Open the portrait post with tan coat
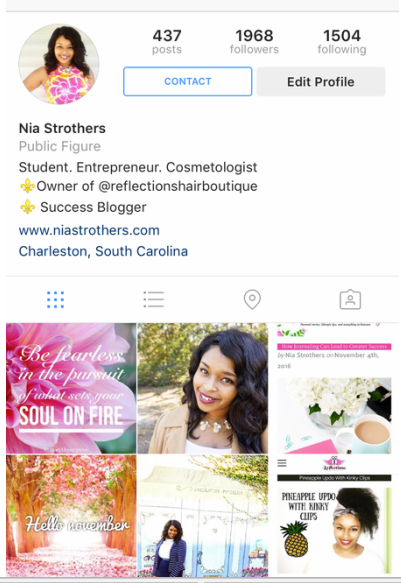The image size is (401, 583). point(203,388)
